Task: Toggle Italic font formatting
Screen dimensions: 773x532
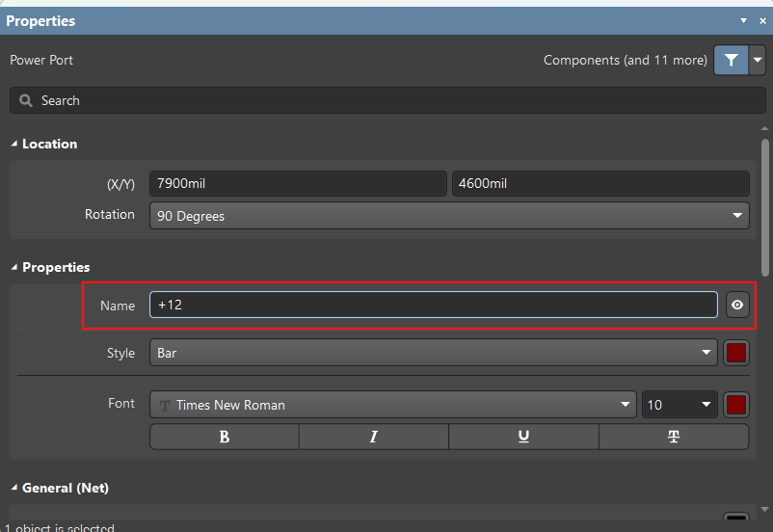Action: [374, 437]
